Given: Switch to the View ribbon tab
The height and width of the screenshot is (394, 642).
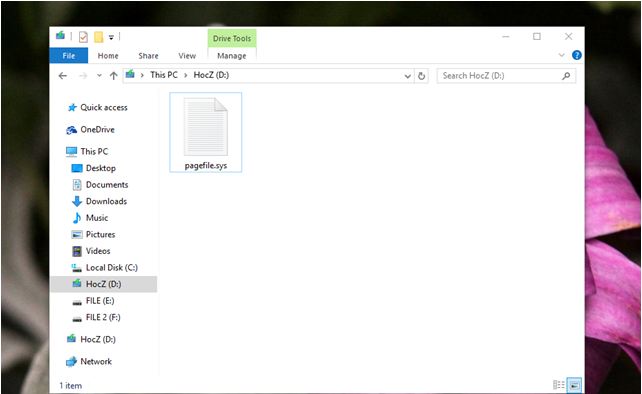Looking at the screenshot, I should [187, 56].
